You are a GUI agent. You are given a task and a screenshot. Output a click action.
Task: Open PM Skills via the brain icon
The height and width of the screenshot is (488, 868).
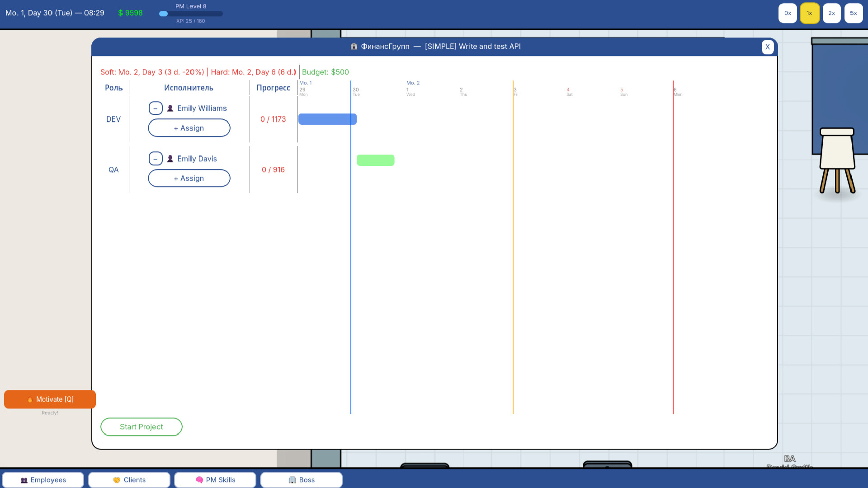pyautogui.click(x=199, y=480)
